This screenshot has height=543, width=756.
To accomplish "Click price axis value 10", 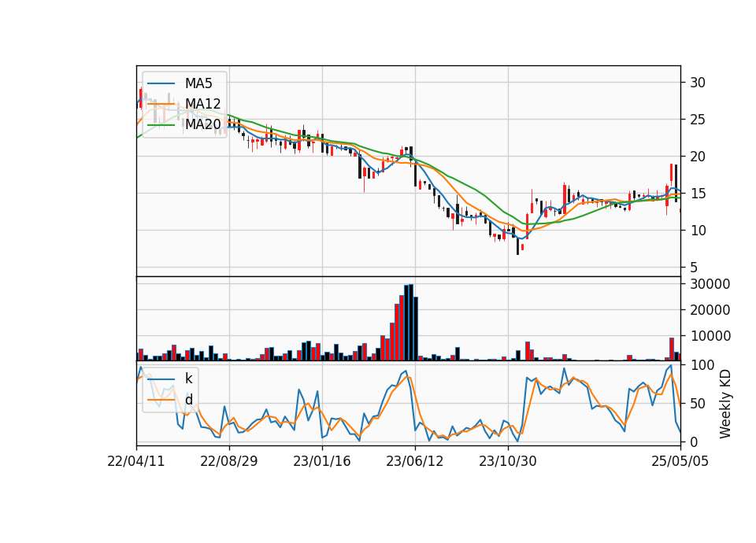I will tap(698, 231).
